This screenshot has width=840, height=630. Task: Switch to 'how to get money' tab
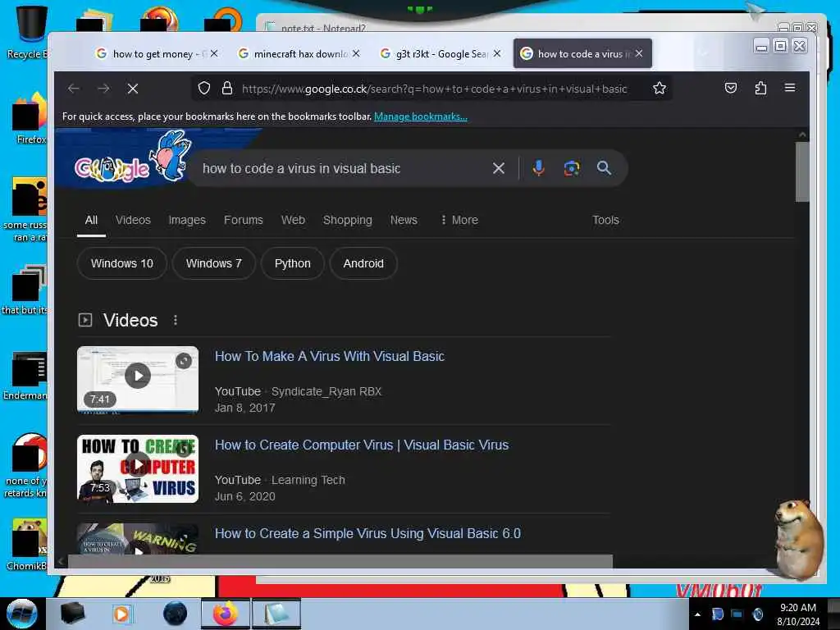(156, 53)
